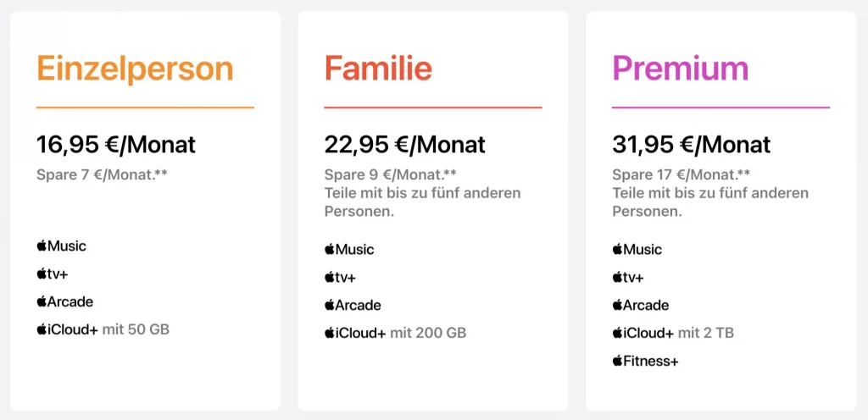Click the Apple Music logo under Einzelperson
Viewport: 868px width, 420px height.
(x=61, y=246)
